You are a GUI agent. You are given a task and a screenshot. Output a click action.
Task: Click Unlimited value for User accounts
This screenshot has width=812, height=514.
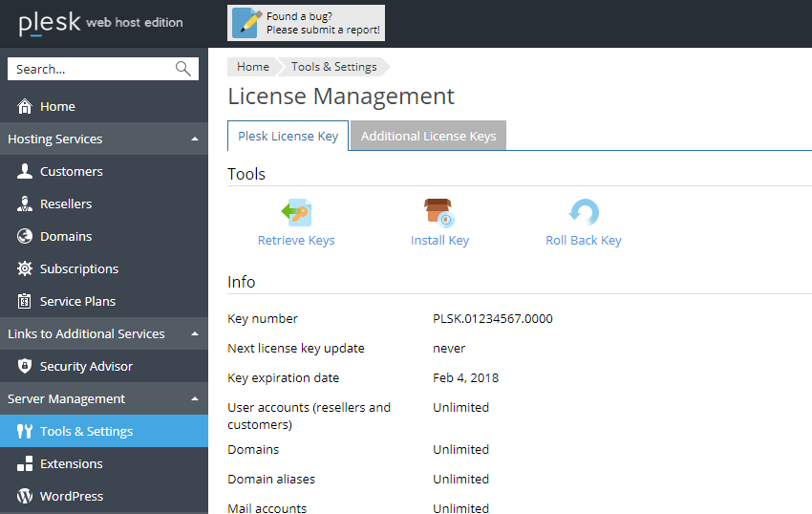(x=460, y=407)
